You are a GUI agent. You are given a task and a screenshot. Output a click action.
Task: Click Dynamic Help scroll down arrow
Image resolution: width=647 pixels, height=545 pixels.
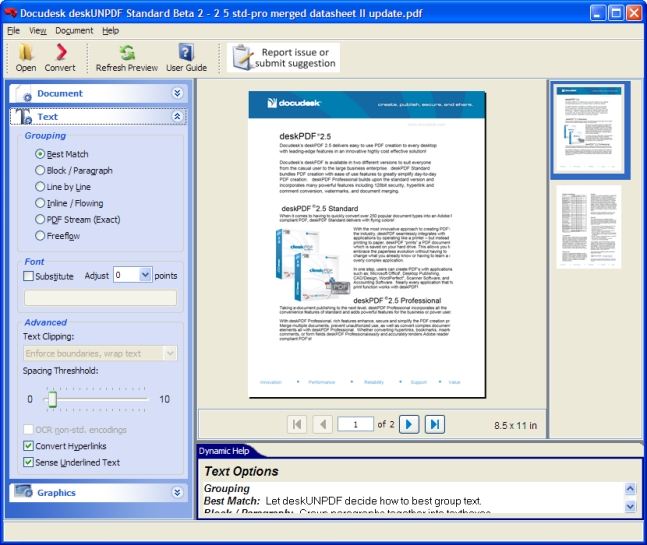[630, 506]
